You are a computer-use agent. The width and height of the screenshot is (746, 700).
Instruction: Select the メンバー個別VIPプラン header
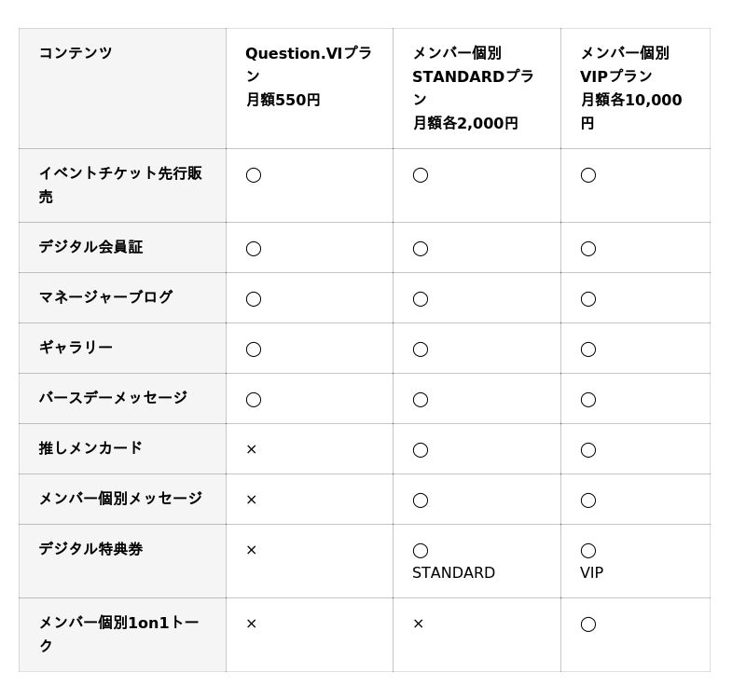pyautogui.click(x=631, y=88)
